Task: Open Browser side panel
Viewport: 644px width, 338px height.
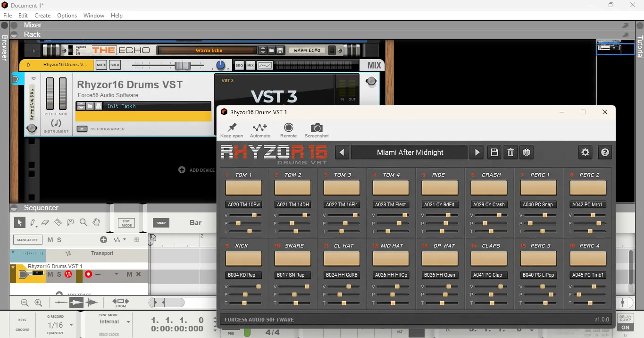Action: pos(4,47)
